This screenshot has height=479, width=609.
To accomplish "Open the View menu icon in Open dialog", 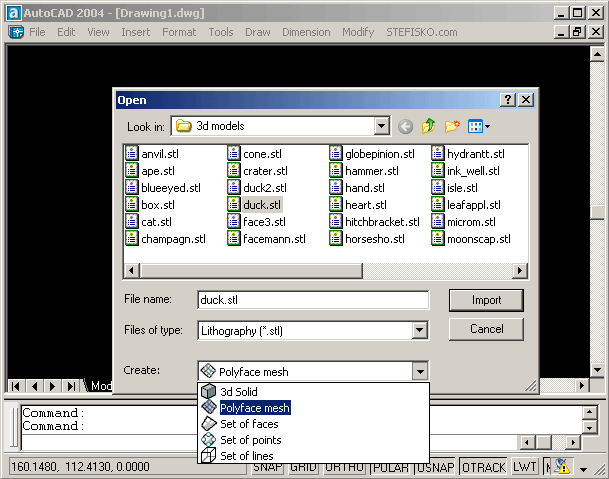I will tap(478, 126).
